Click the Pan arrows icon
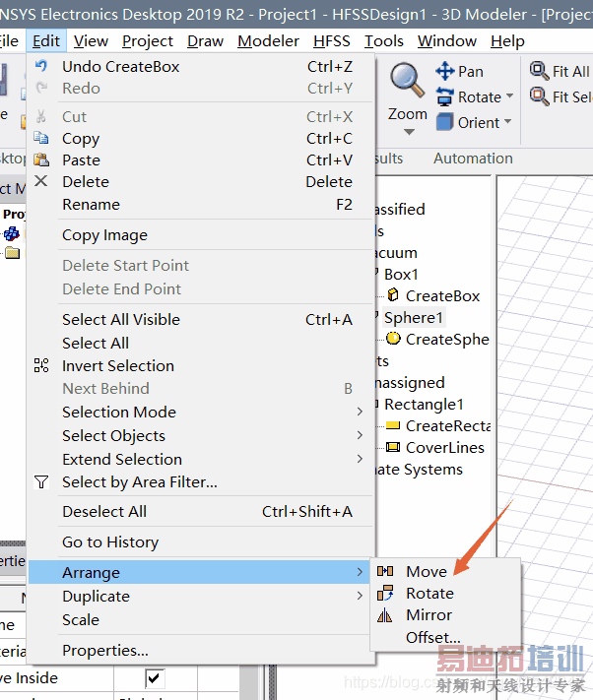Viewport: 593px width, 700px height. [x=445, y=71]
